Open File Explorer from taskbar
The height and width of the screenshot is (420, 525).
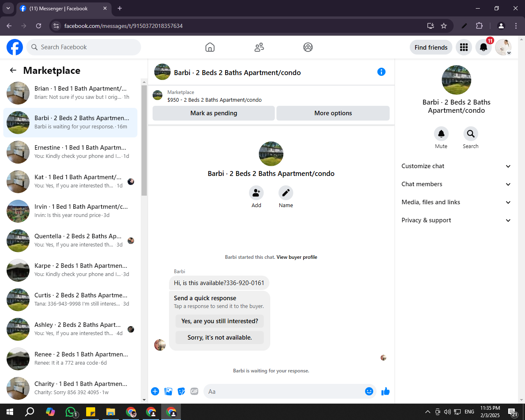pos(111,412)
